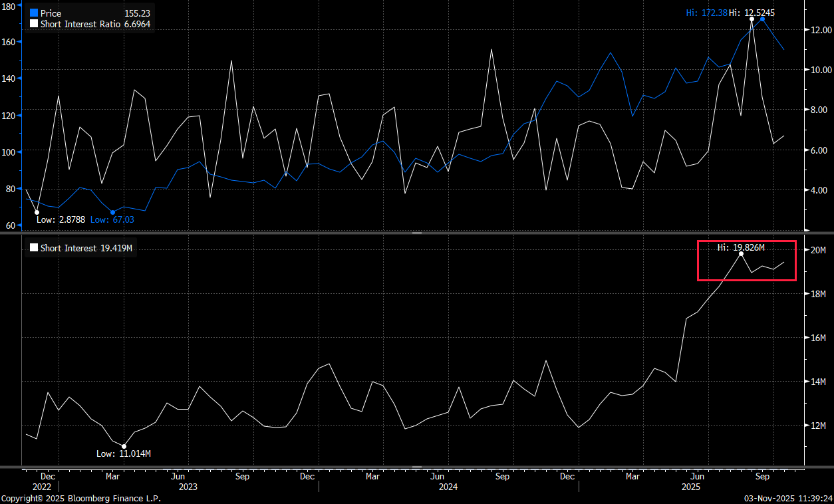Click the blue dot marking the 172.38 price high
834x504 pixels.
point(762,19)
